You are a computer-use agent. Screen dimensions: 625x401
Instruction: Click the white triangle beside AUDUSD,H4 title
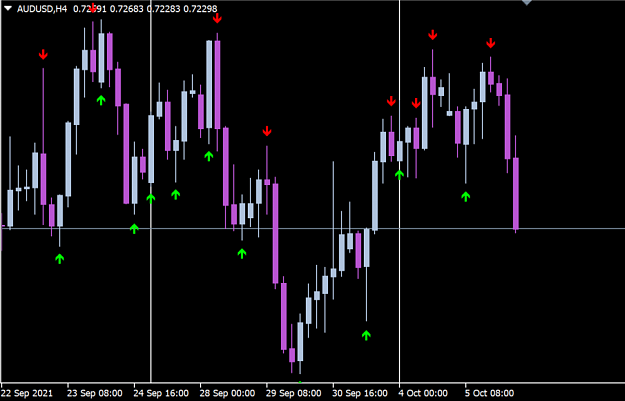click(8, 8)
